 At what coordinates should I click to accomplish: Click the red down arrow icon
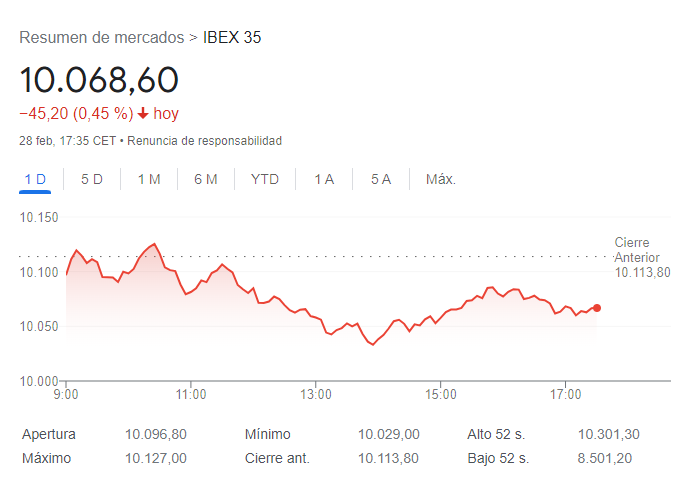[142, 114]
